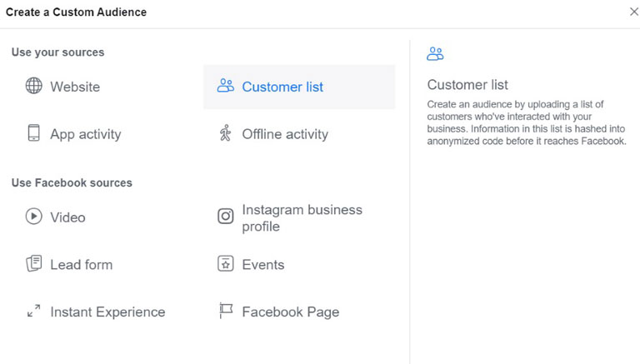This screenshot has height=364, width=640.
Task: Select Video under Facebook sources
Action: pos(67,217)
